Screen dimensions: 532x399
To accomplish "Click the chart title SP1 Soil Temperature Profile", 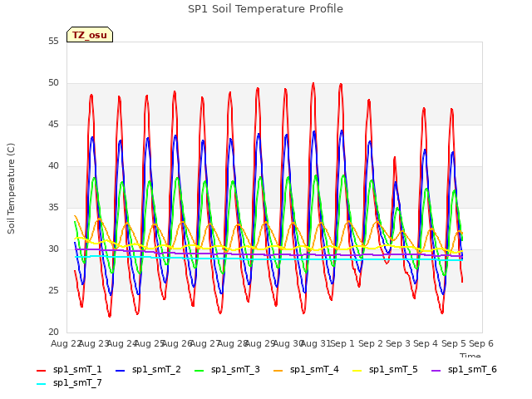I will tap(265, 9).
